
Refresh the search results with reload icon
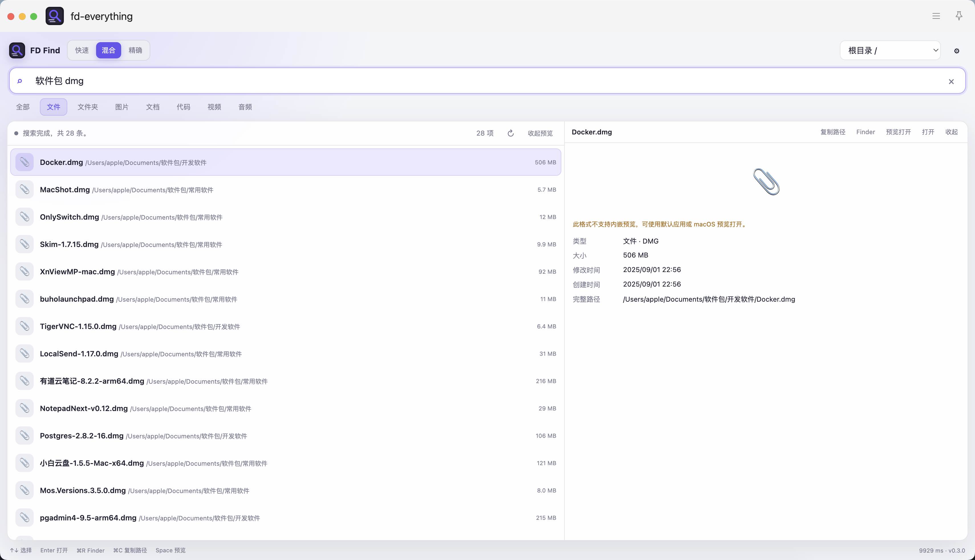click(x=510, y=133)
